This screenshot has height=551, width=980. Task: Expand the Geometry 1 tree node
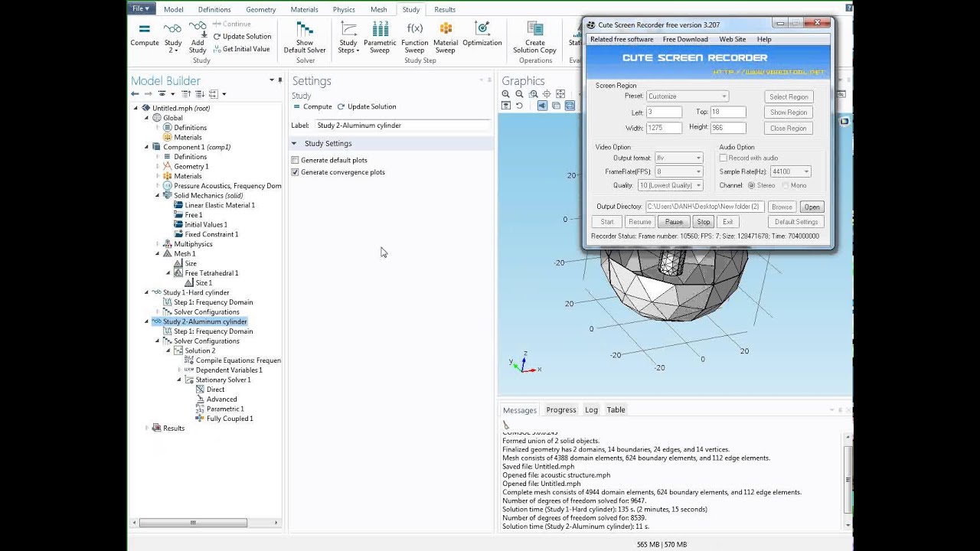click(x=158, y=166)
